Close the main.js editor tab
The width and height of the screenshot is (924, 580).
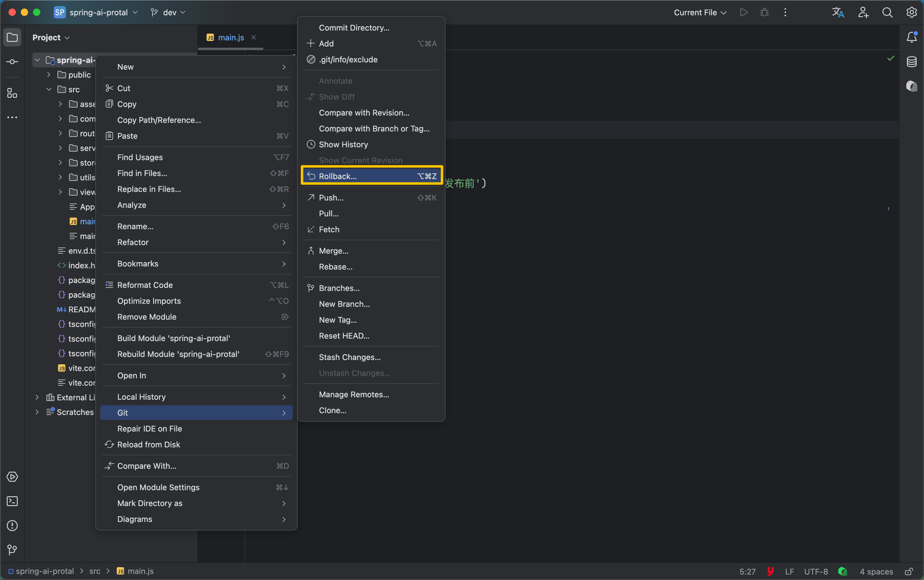pos(254,37)
